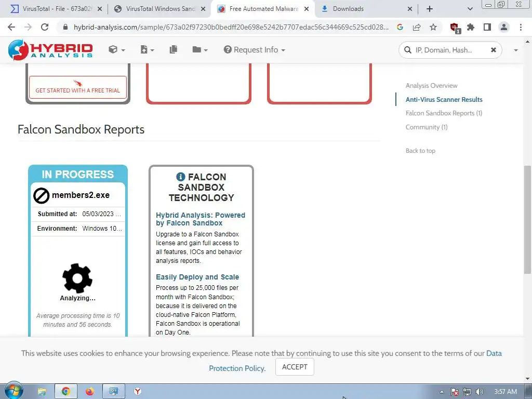Click the 3:57 AM taskbar clock
The height and width of the screenshot is (399, 532).
click(506, 392)
